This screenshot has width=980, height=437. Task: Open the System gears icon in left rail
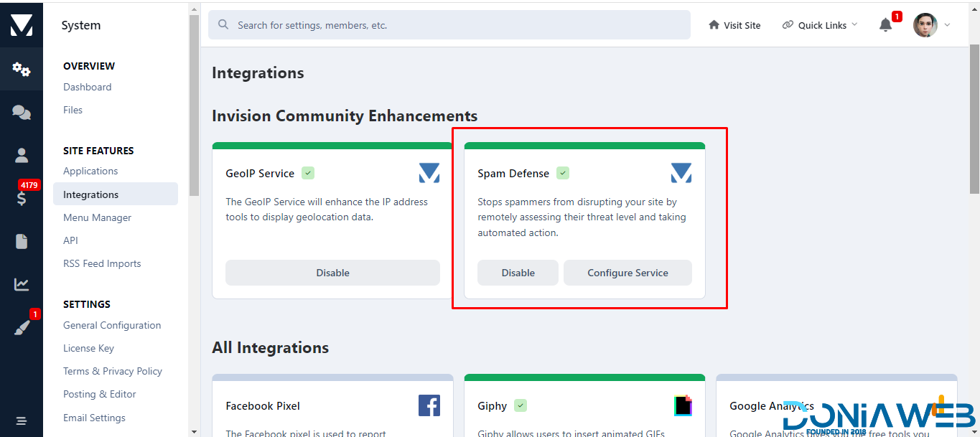pyautogui.click(x=22, y=70)
